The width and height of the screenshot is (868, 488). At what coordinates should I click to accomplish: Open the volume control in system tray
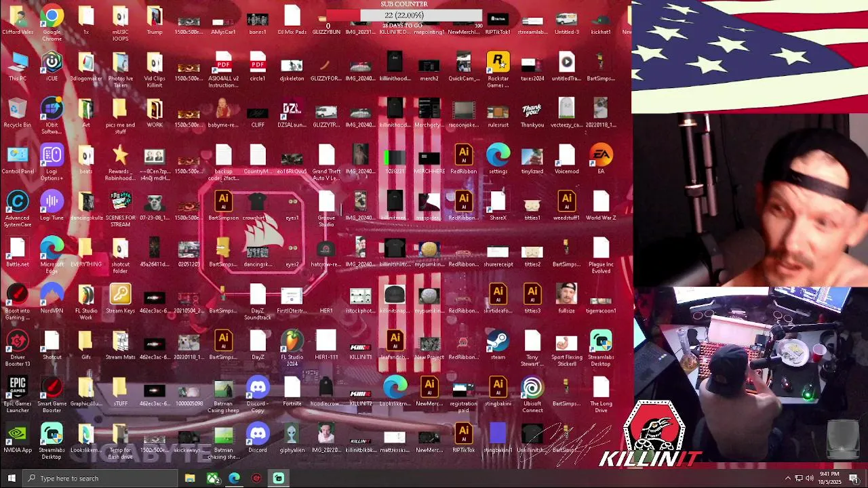pos(810,479)
